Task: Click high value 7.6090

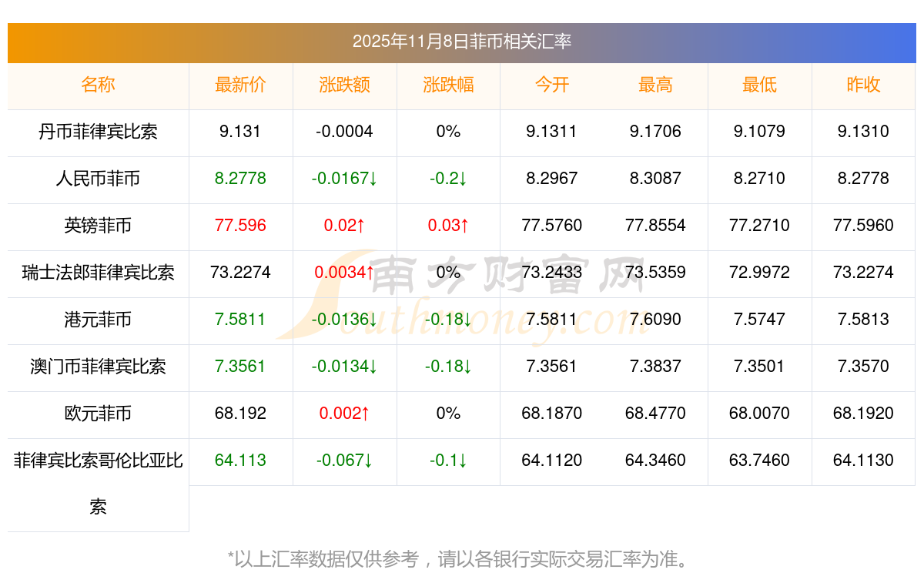Action: point(655,320)
